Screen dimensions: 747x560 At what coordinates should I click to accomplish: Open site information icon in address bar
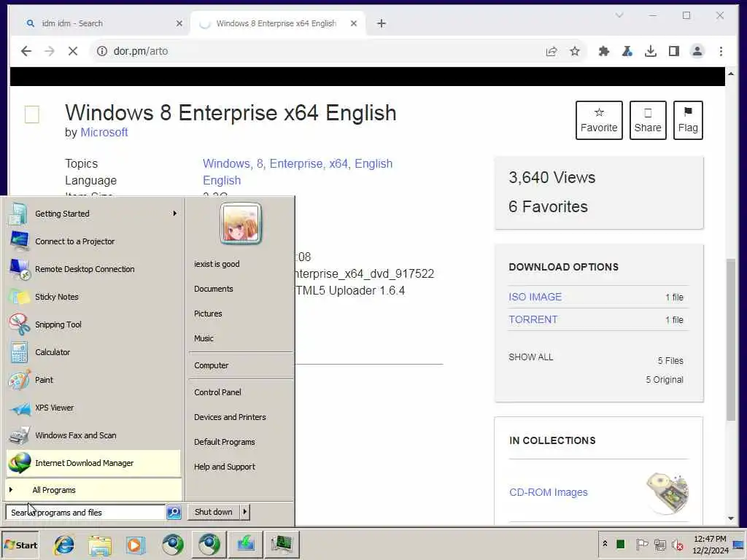tap(102, 51)
